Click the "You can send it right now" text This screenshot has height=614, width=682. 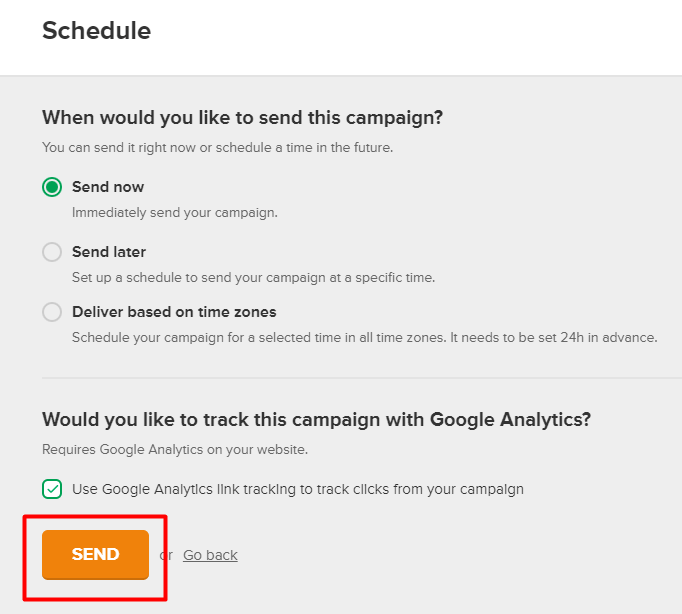point(217,147)
